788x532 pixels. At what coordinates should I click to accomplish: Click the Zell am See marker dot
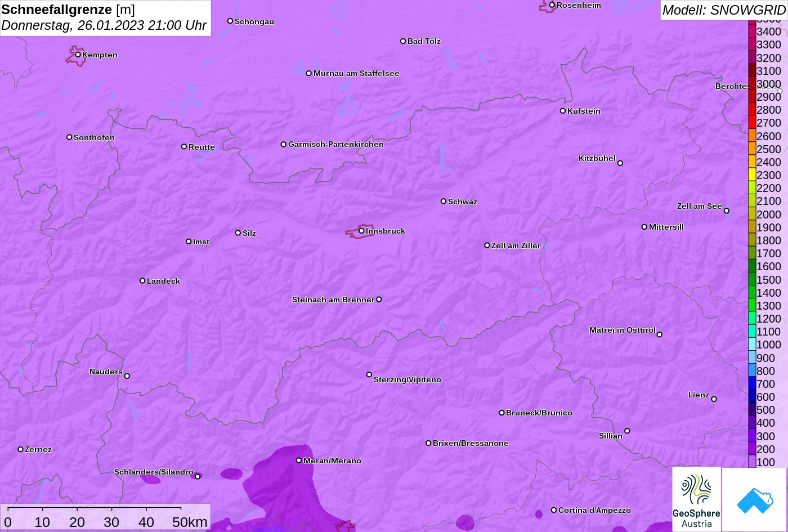point(727,211)
